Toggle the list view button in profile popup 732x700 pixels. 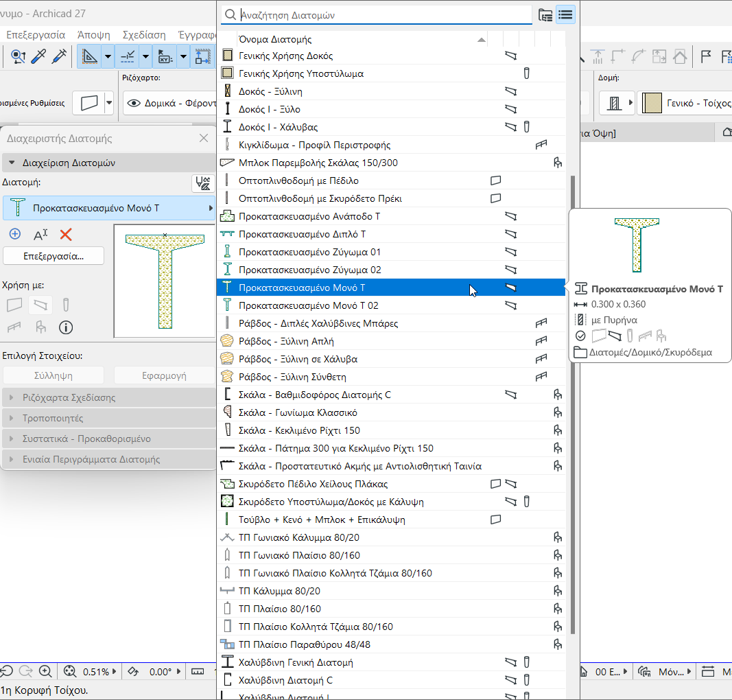565,14
